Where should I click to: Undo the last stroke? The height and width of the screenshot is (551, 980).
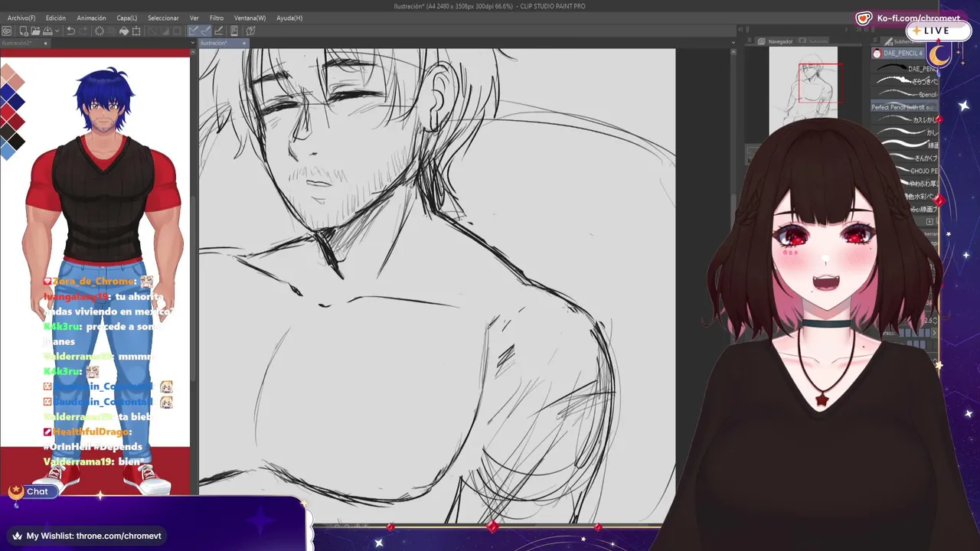70,31
